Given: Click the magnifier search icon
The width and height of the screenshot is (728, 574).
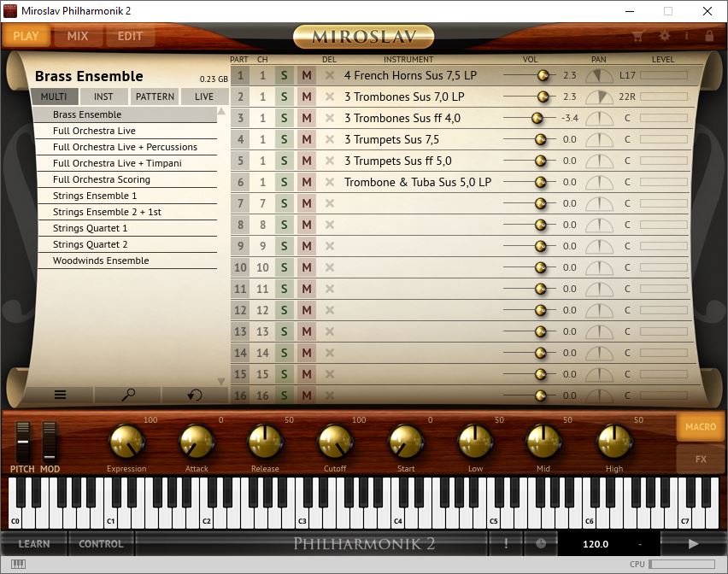Looking at the screenshot, I should pos(127,395).
